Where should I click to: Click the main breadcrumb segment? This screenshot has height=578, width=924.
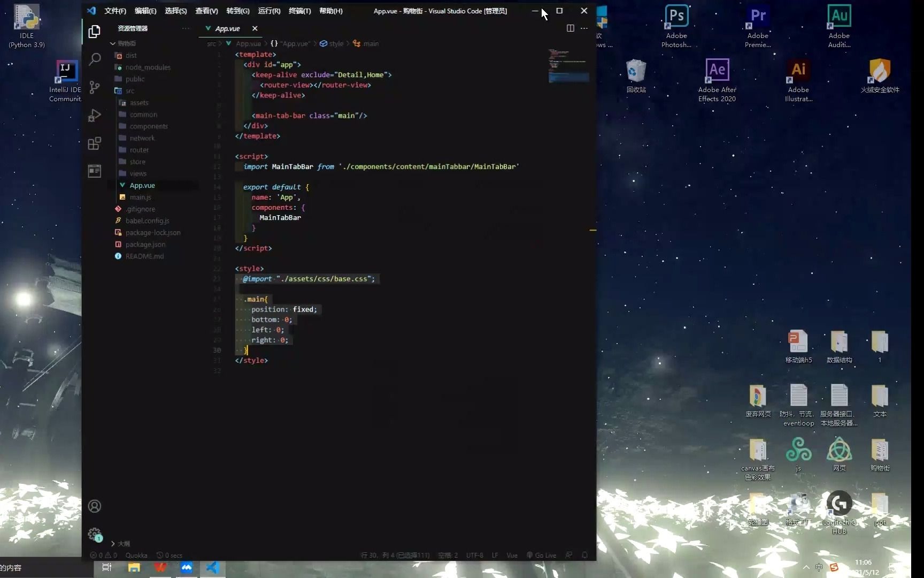point(366,43)
